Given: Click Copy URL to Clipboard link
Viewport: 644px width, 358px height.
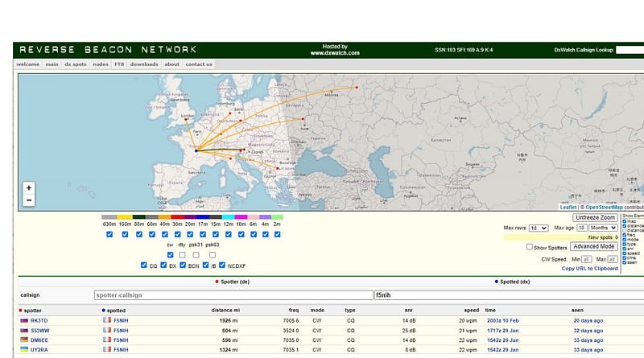Looking at the screenshot, I should (590, 269).
